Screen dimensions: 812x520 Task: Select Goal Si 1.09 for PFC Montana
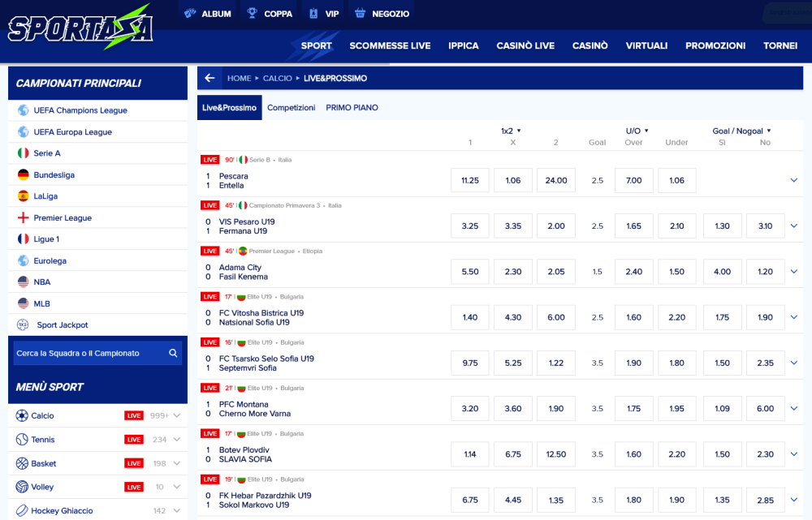pos(723,408)
